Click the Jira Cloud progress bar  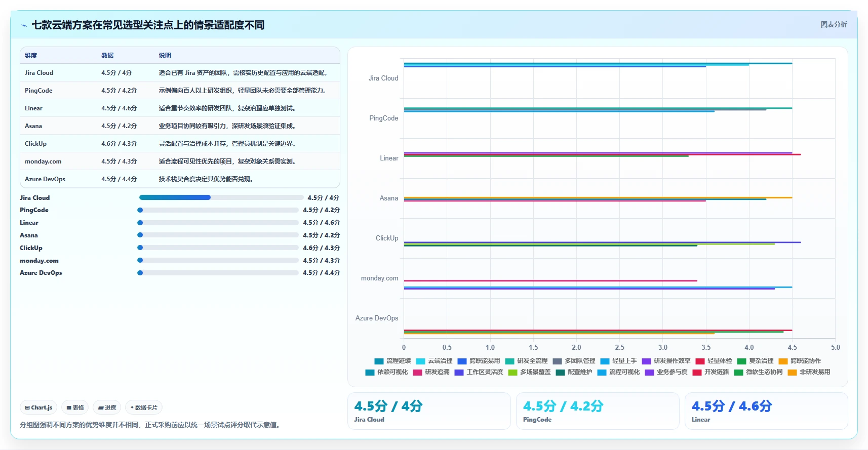click(221, 197)
